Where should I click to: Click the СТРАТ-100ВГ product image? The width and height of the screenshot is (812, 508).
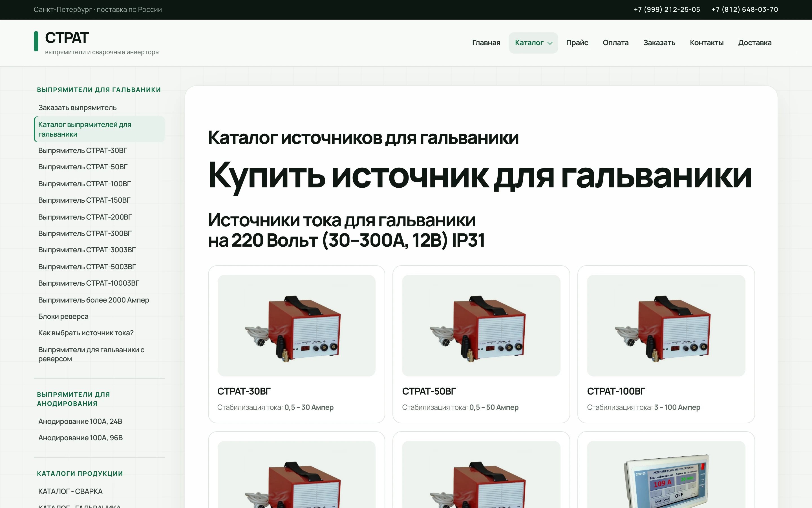click(666, 326)
